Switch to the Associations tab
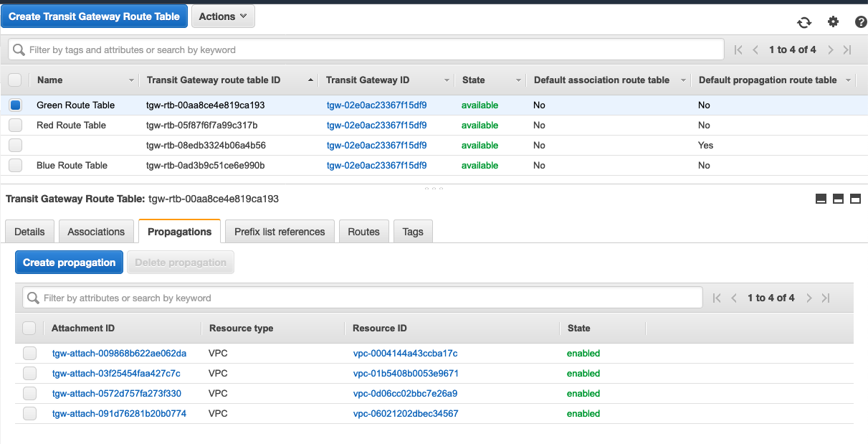The image size is (868, 444). (x=96, y=232)
